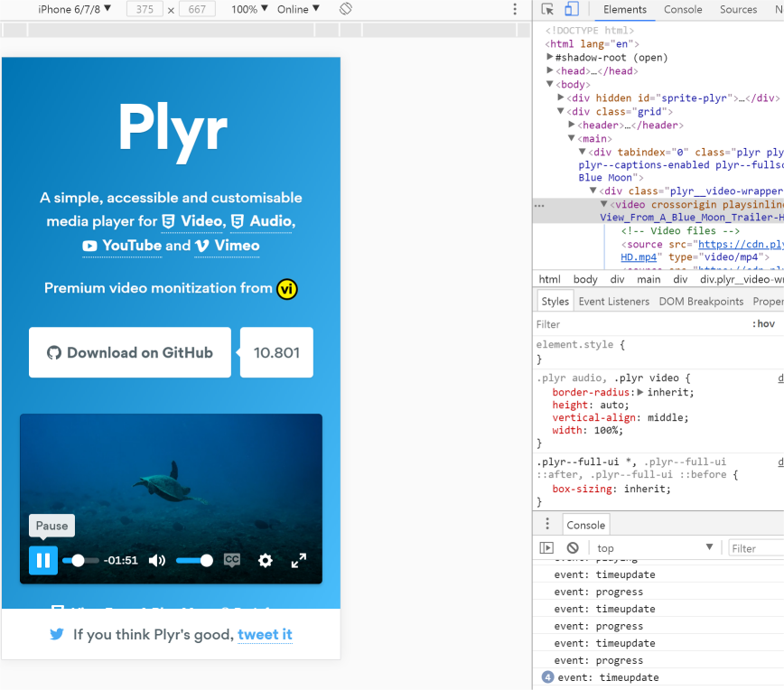The image size is (784, 690).
Task: Click the volume level slider
Action: click(194, 561)
